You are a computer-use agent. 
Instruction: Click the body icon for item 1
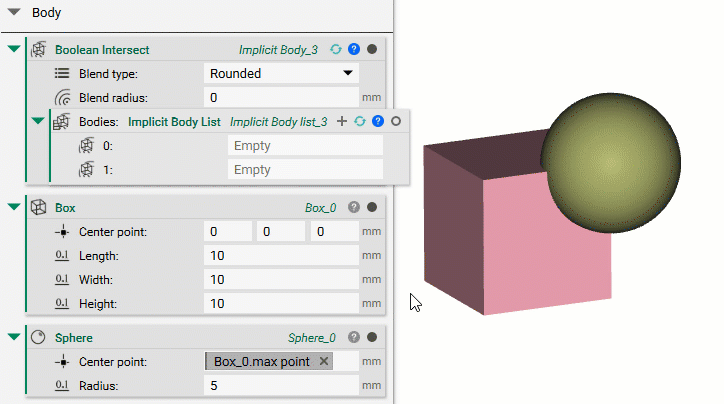point(86,169)
